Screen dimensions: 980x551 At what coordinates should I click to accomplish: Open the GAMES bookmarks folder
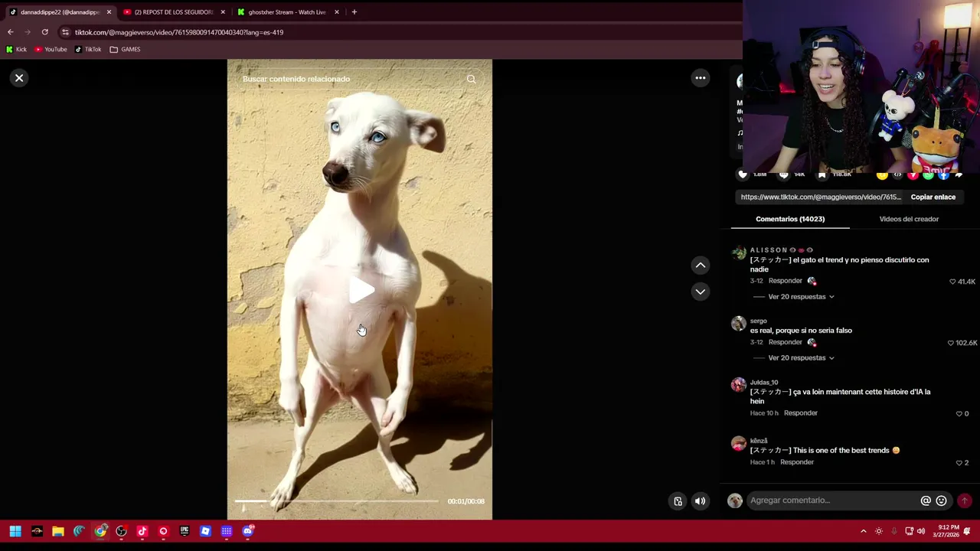pos(125,49)
